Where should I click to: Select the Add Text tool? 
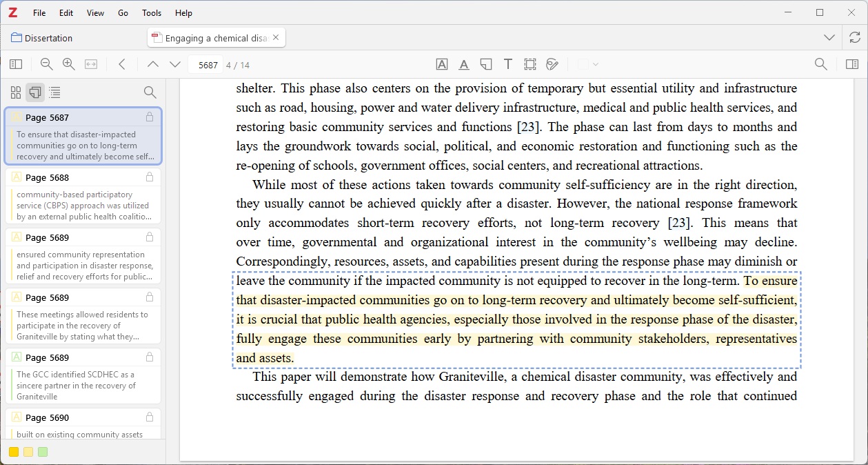(508, 64)
